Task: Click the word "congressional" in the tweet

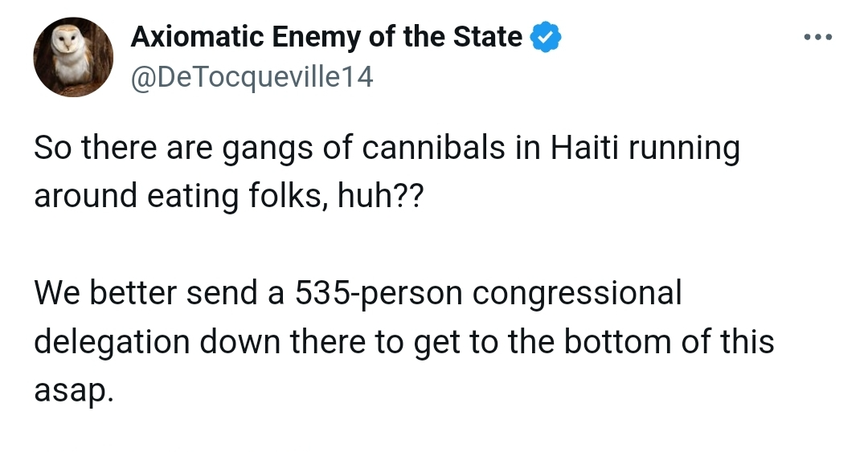Action: [576, 295]
